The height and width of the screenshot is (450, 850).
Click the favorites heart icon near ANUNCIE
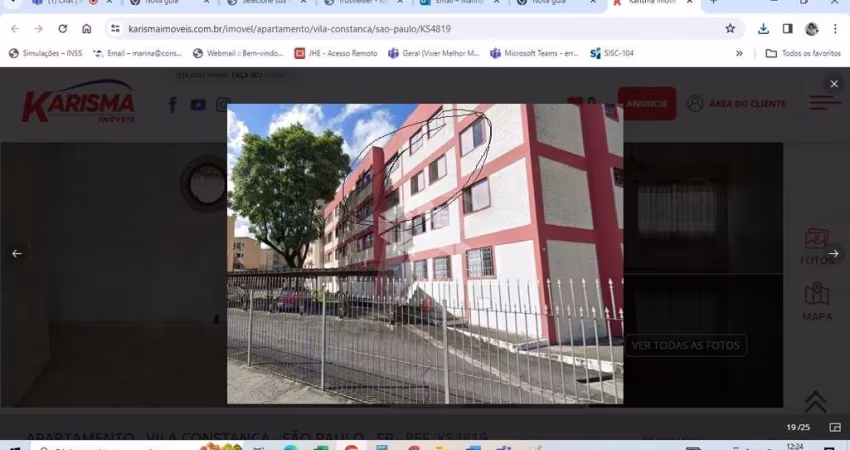click(x=575, y=102)
